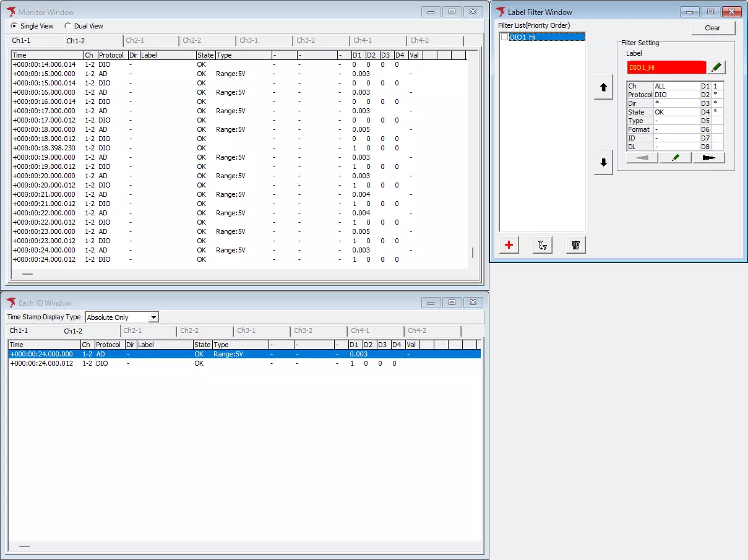Open Ch1-1 tab in Each ID Window

point(19,331)
